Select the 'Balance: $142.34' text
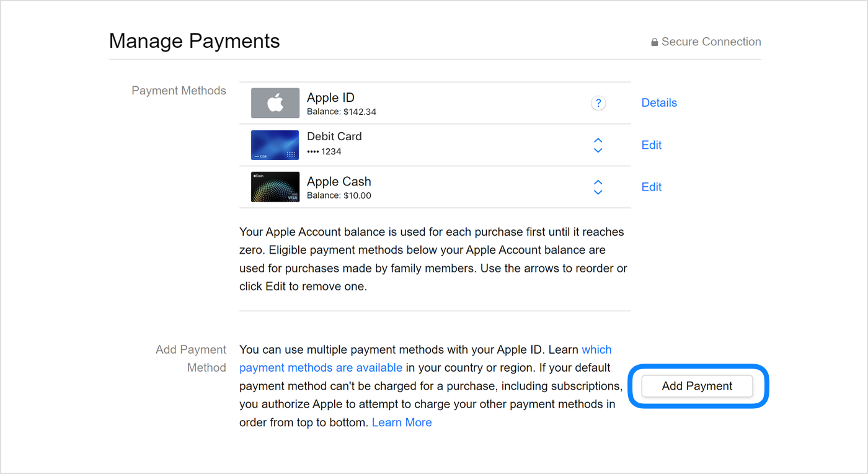Screen dimensions: 868x474 [342, 112]
